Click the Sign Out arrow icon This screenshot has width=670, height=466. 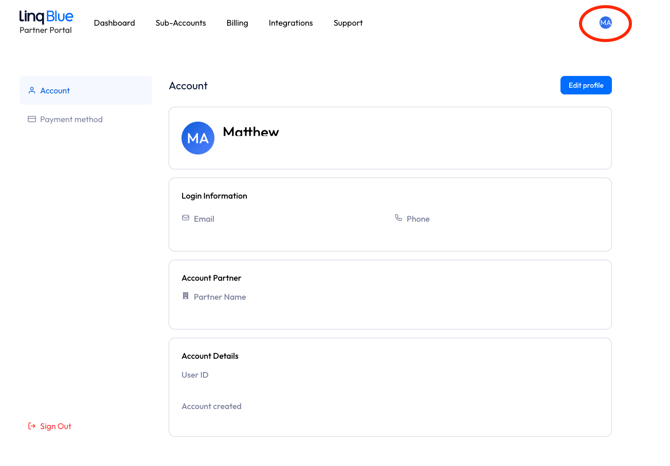[32, 426]
